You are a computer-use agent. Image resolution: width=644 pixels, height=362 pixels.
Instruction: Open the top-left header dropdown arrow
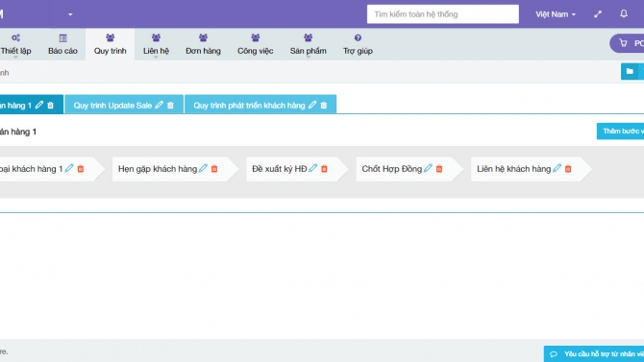tap(70, 14)
